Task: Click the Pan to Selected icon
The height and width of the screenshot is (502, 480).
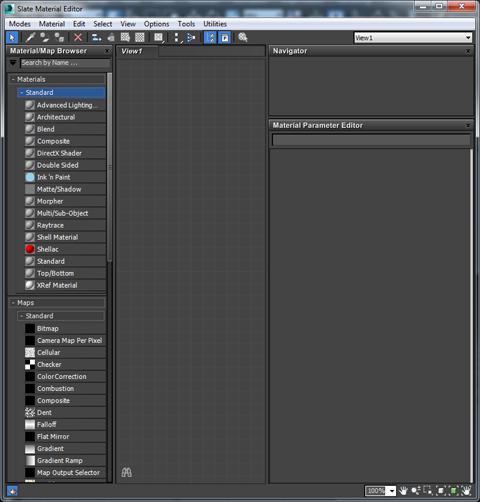Action: pyautogui.click(x=466, y=491)
